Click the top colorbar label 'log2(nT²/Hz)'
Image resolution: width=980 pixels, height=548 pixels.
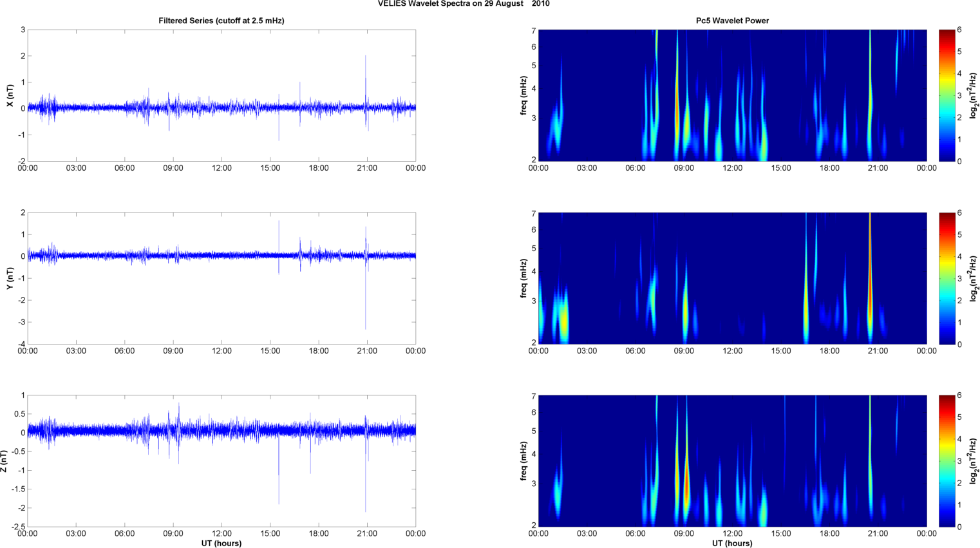974,95
